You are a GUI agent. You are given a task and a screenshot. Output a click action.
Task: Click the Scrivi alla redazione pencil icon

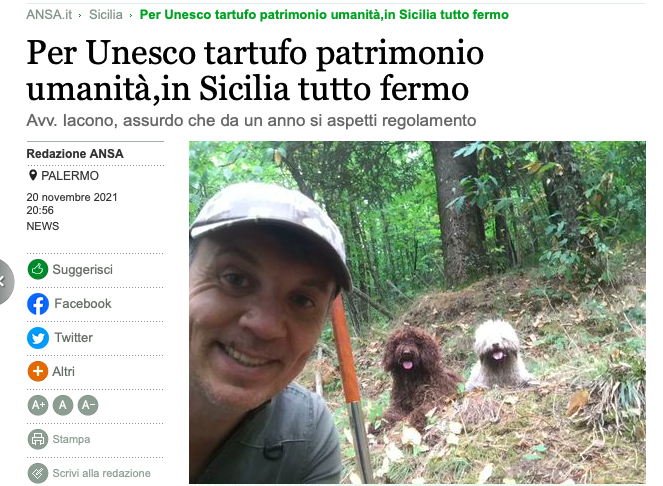click(x=38, y=473)
